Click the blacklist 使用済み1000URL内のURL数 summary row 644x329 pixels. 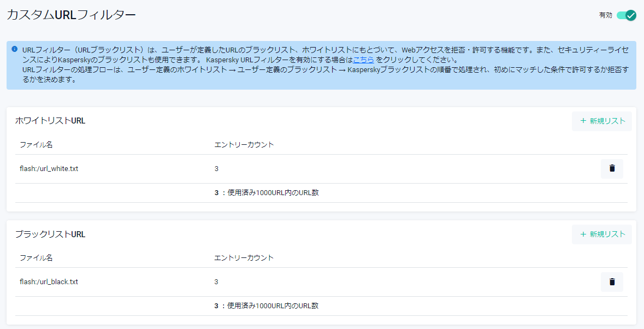(267, 306)
